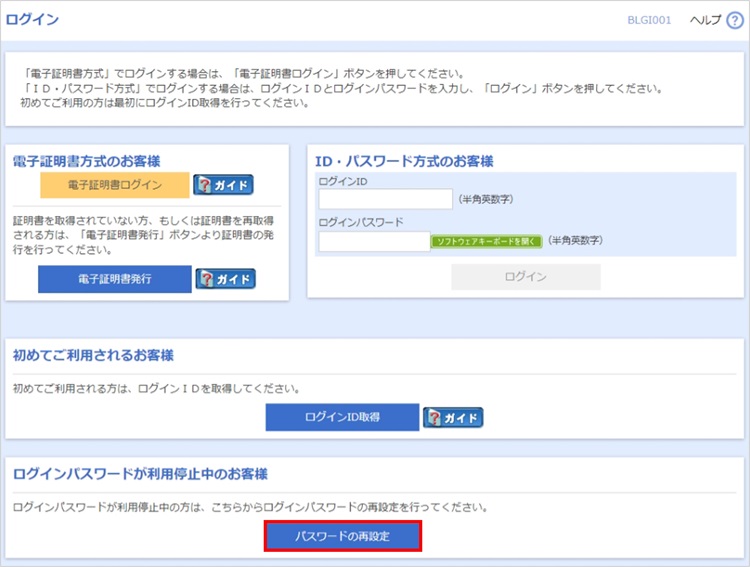Open the guide beside 電子証明書発行

pos(225,279)
